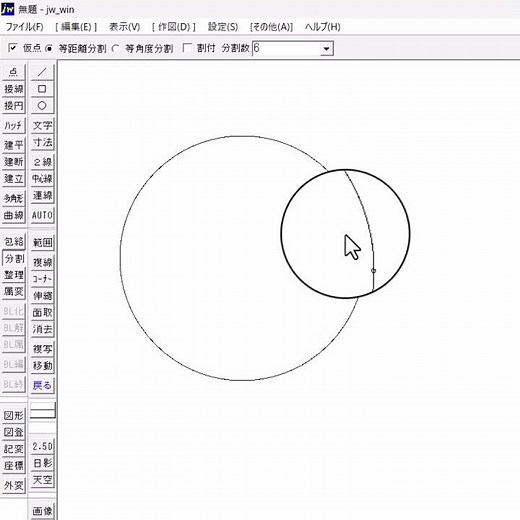The width and height of the screenshot is (520, 520).
Task: Select the 包絡 envelope tool
Action: coord(13,241)
